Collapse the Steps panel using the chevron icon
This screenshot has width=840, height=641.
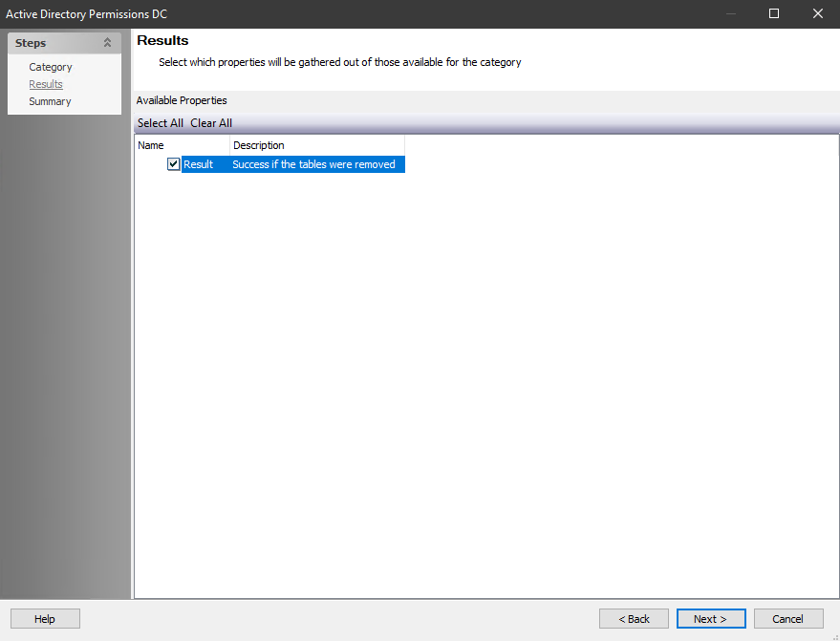(x=107, y=42)
